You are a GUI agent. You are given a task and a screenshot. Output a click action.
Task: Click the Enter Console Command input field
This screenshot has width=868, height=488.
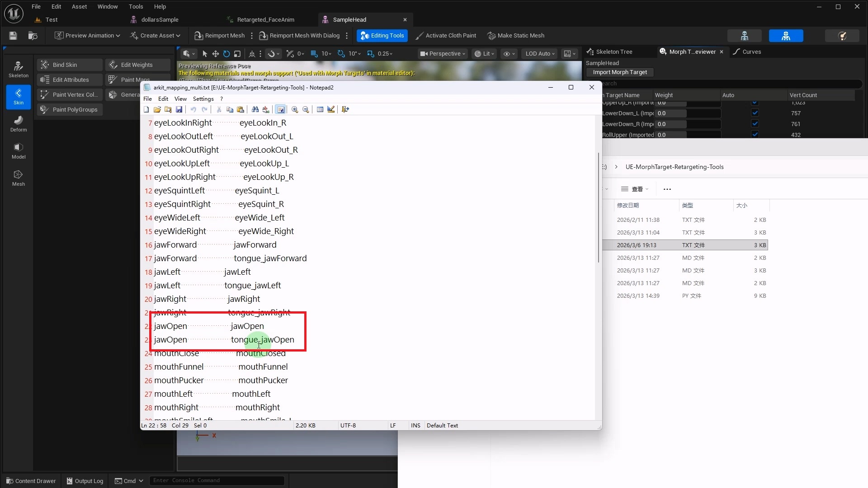click(x=217, y=480)
